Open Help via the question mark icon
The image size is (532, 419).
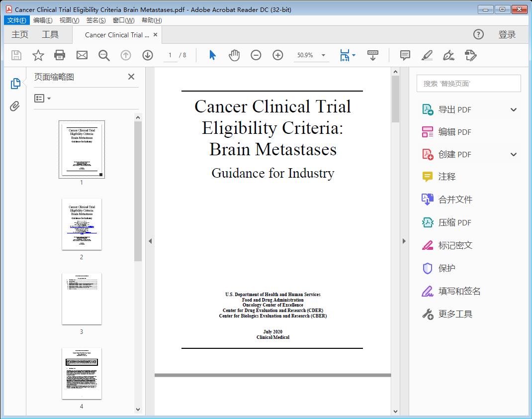tap(478, 34)
